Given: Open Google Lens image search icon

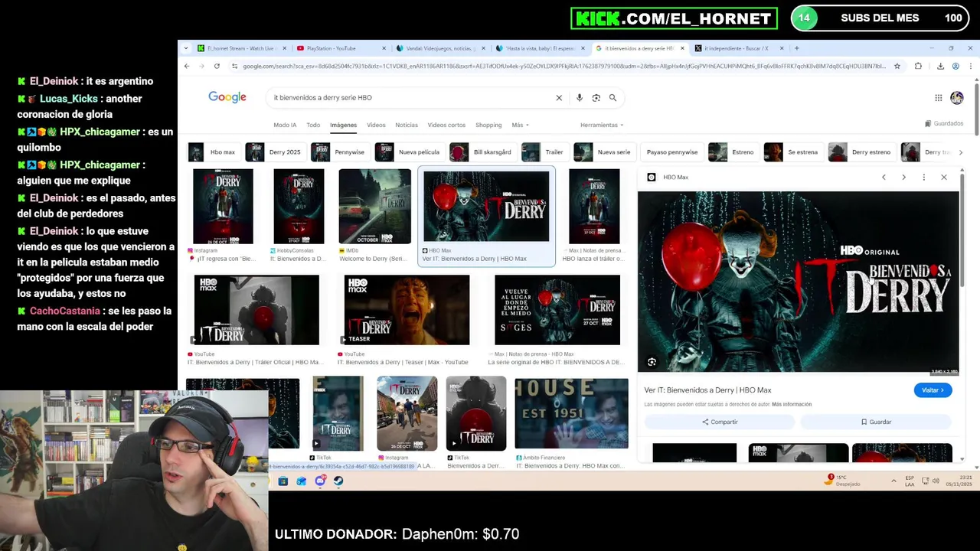Looking at the screenshot, I should pos(596,98).
